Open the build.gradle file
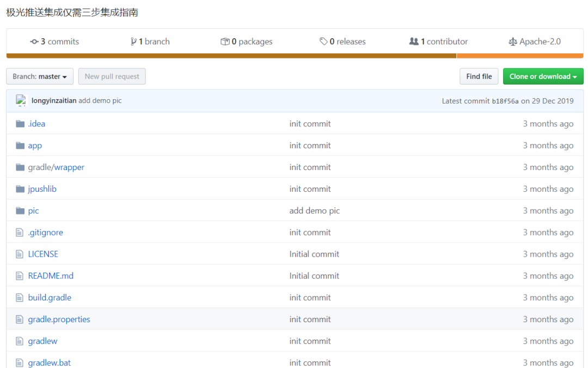This screenshot has width=588, height=368. tap(50, 298)
